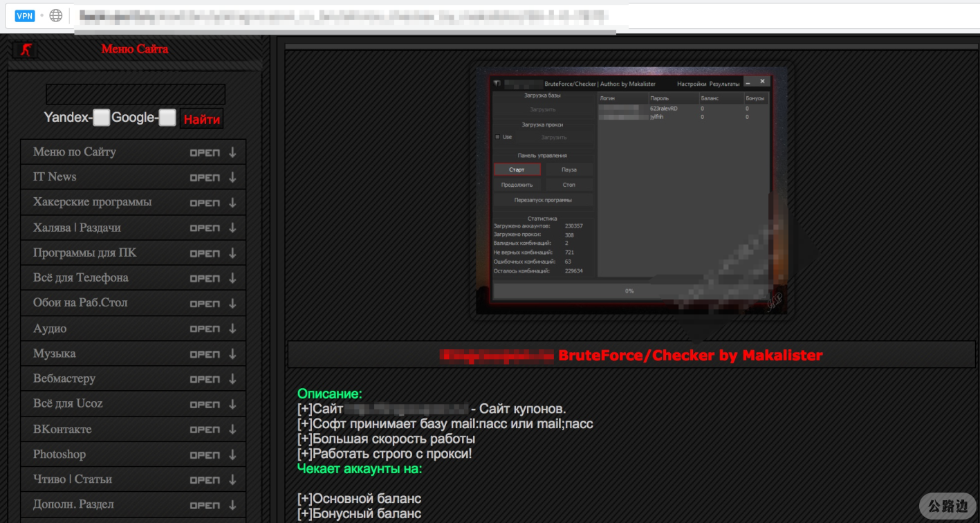Click down arrow on Всё для Ucoz row
Image resolution: width=980 pixels, height=523 pixels.
point(232,404)
